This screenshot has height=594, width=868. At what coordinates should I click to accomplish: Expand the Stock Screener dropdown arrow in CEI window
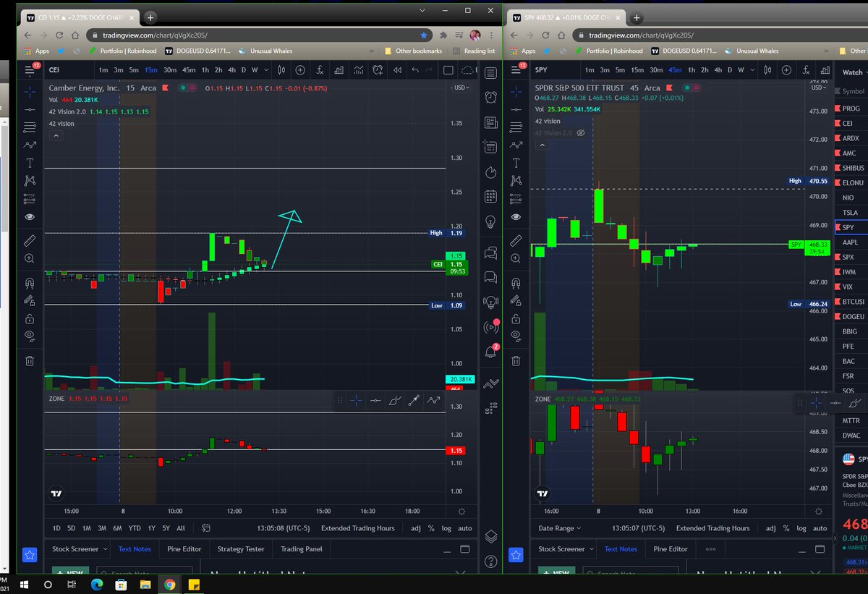105,549
